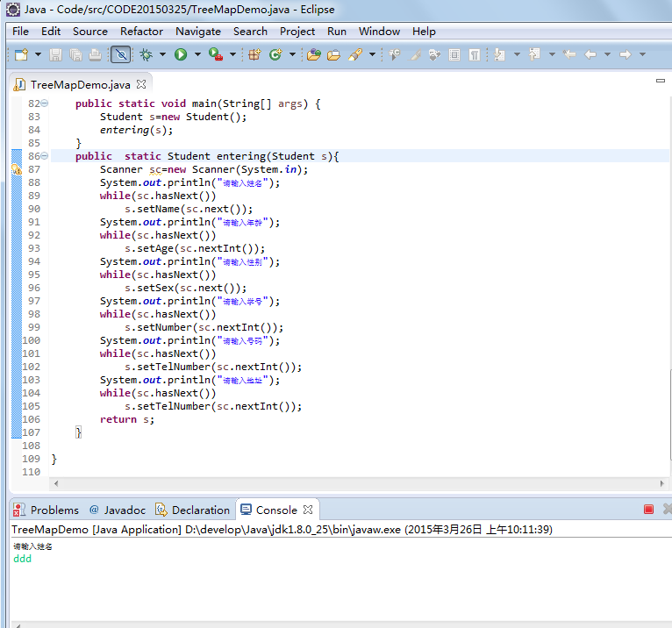Close the Console view tab

308,510
